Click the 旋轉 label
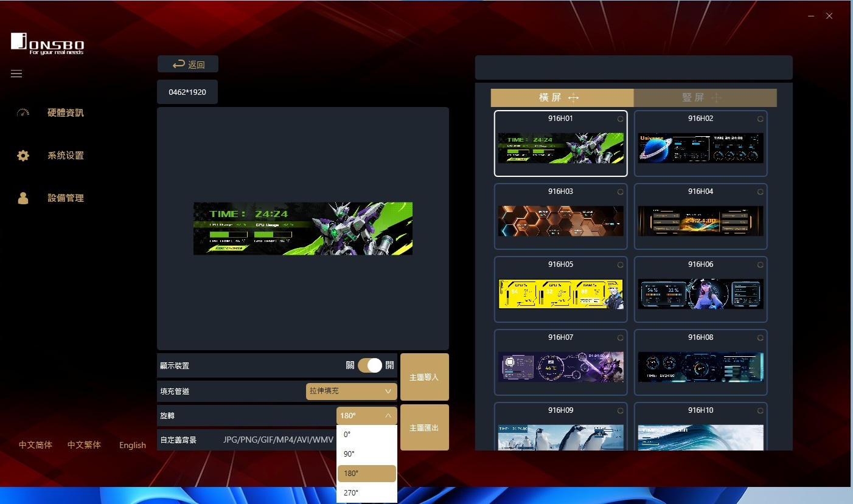This screenshot has width=853, height=504. (167, 416)
